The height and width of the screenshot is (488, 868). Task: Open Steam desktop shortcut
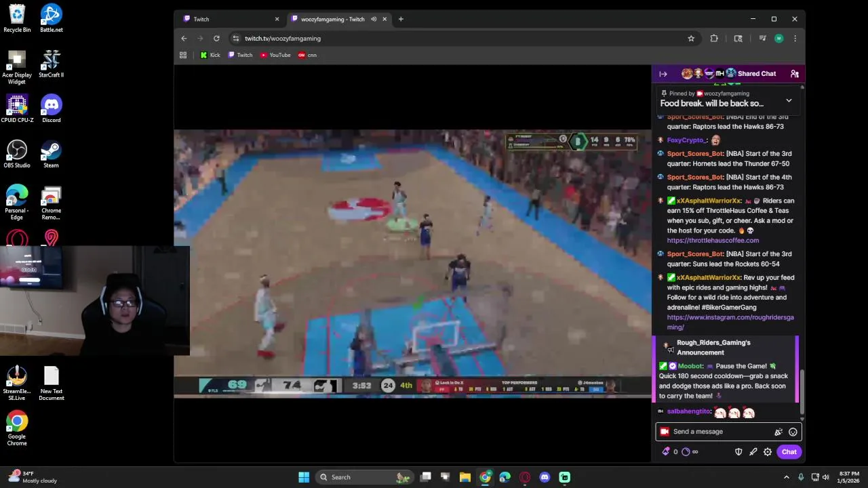(51, 154)
